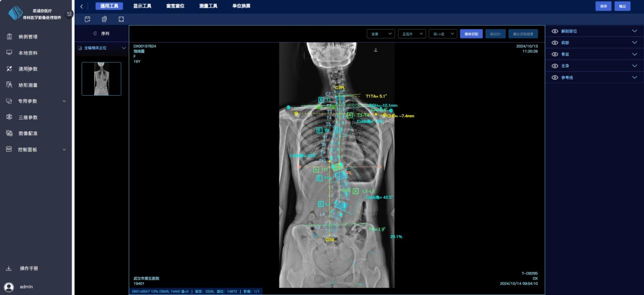Click the A marker beside T3-T4 label
The image size is (644, 295).
pyautogui.click(x=350, y=115)
